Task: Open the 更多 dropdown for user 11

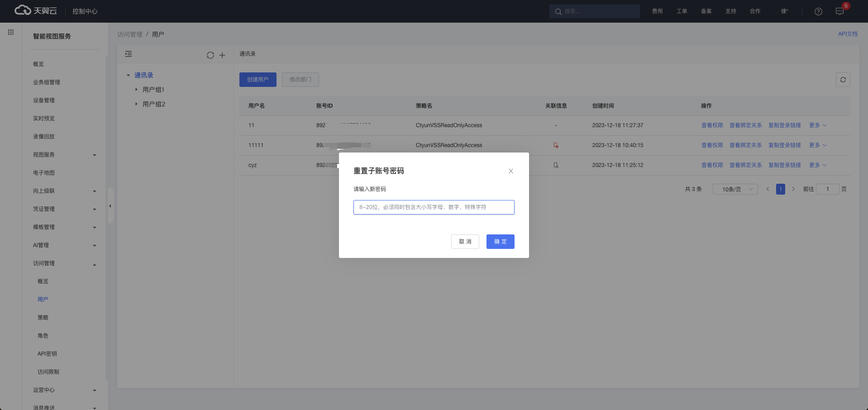Action: pyautogui.click(x=817, y=125)
